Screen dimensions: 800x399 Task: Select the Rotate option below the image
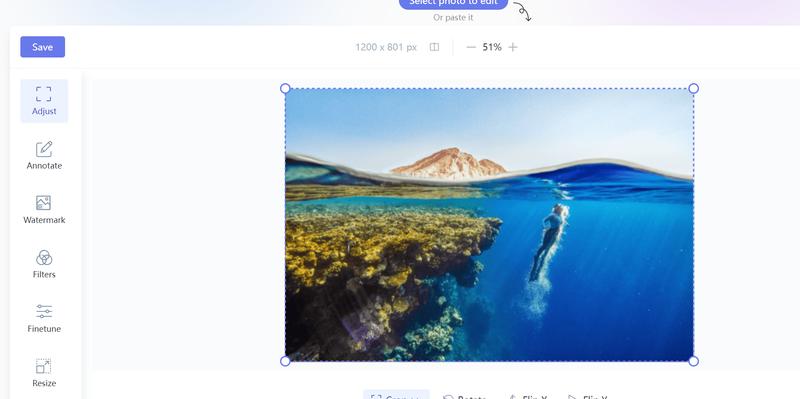click(x=465, y=396)
